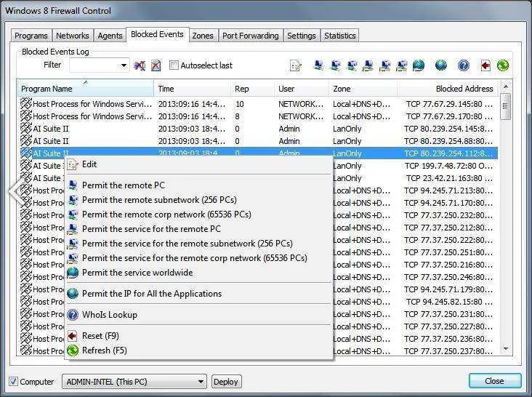Click the Permit the remote PC toolbar icon

click(318, 65)
